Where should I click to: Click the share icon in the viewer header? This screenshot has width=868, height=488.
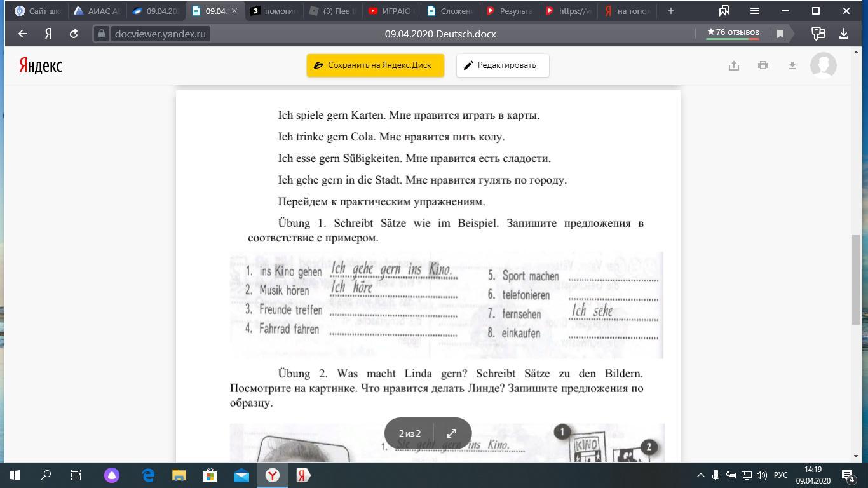[x=734, y=65]
